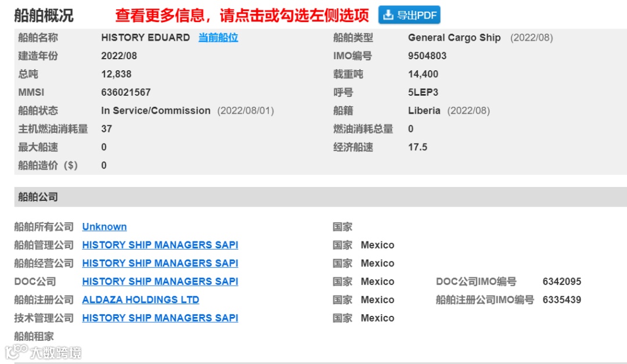Click the 船舶租家 charterer label
This screenshot has width=627, height=364.
(x=34, y=336)
